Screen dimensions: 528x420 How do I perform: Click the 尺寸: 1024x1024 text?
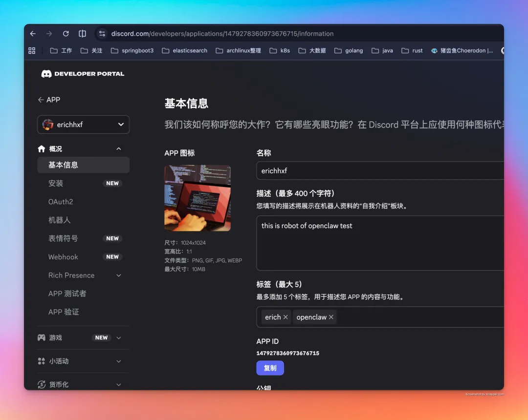click(185, 243)
